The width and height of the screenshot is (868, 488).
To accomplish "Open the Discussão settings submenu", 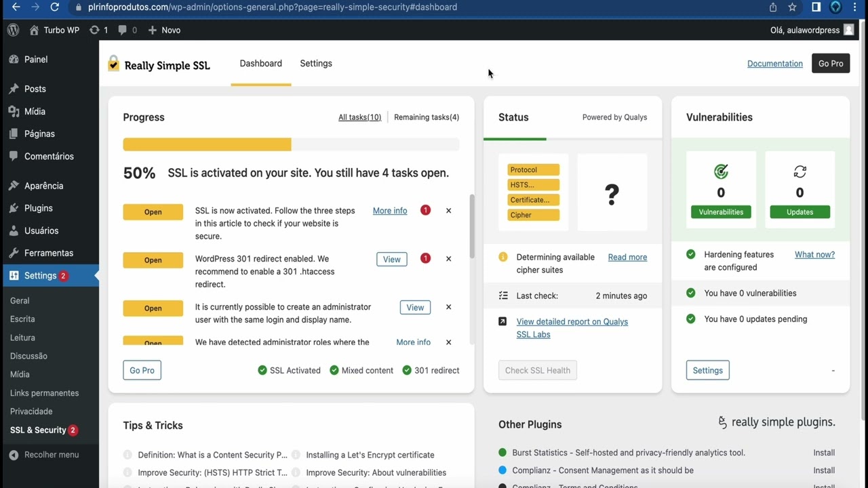I will pos(28,356).
